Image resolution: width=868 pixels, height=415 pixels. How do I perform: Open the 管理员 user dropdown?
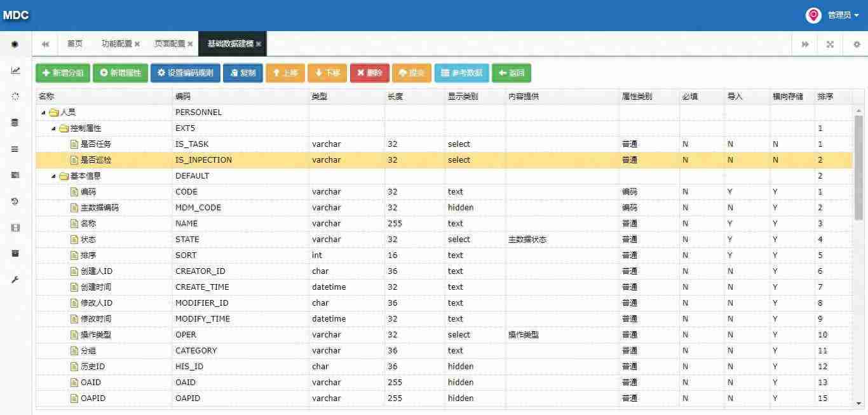[x=833, y=15]
